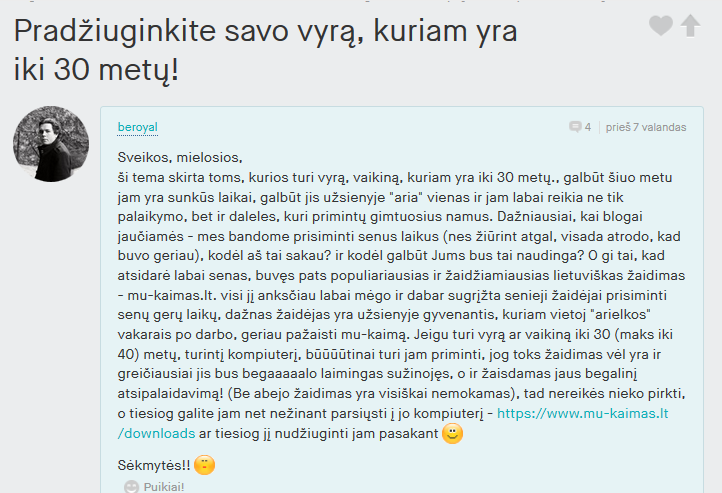This screenshot has height=493, width=722.
Task: Open the comment bubble icon
Action: 575,127
